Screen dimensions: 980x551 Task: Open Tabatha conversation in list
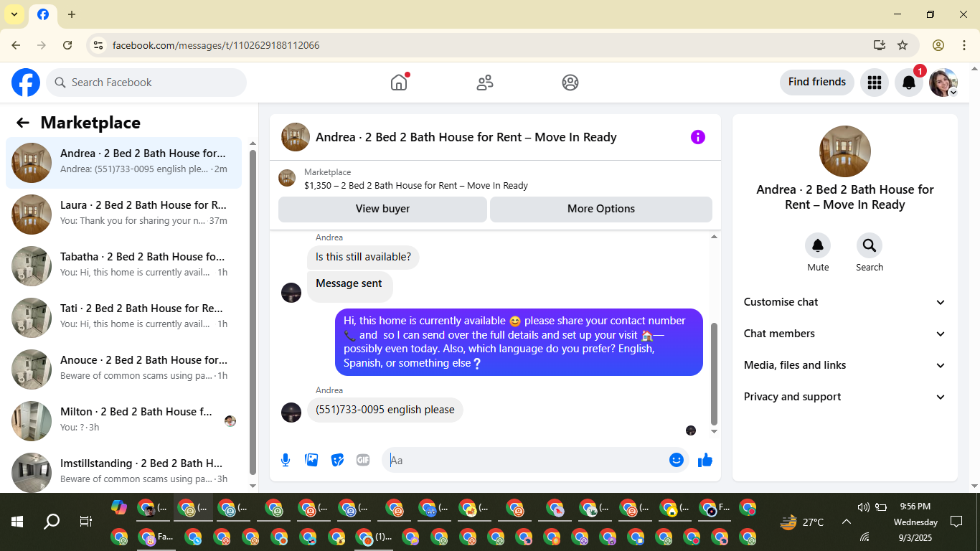123,266
